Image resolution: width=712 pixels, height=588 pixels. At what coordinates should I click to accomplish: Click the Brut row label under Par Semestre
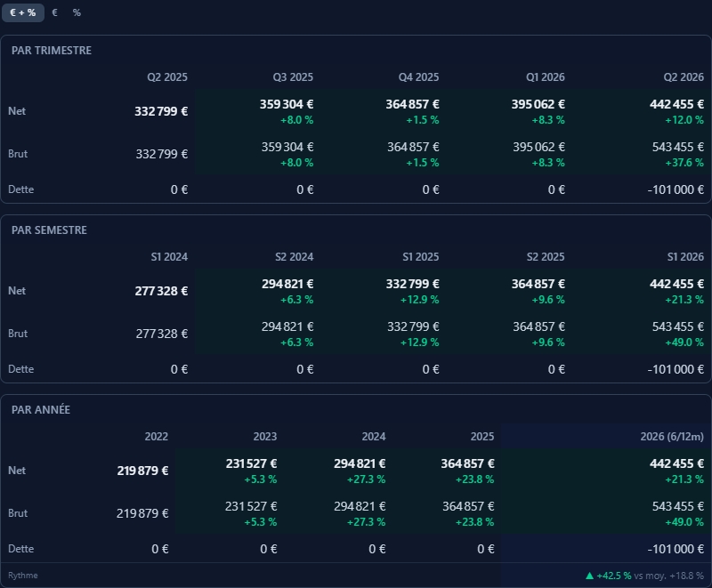pyautogui.click(x=18, y=334)
